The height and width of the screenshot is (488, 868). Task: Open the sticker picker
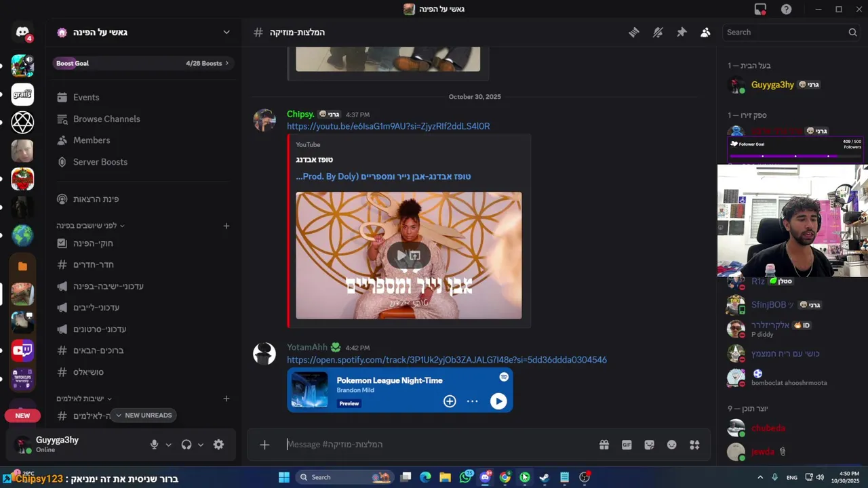649,445
